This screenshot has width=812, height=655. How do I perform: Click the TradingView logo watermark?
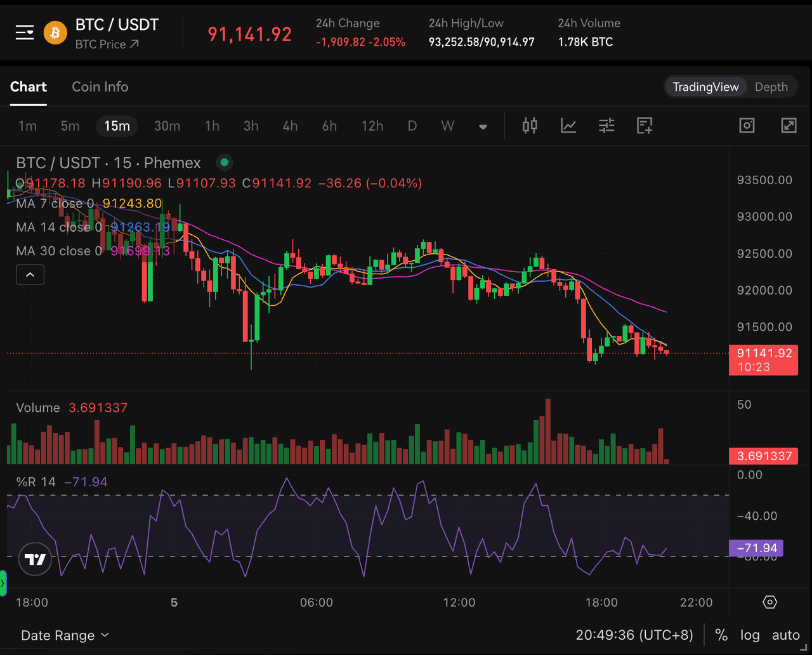pos(35,560)
